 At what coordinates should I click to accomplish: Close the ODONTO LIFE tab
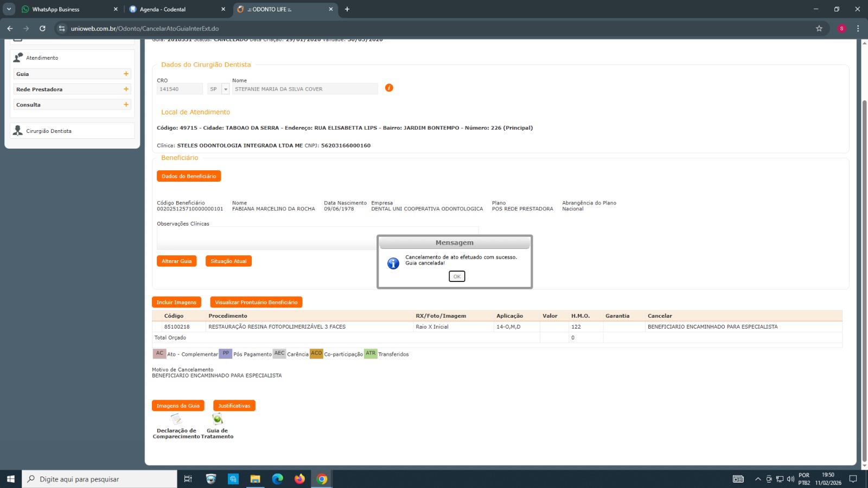coord(331,9)
